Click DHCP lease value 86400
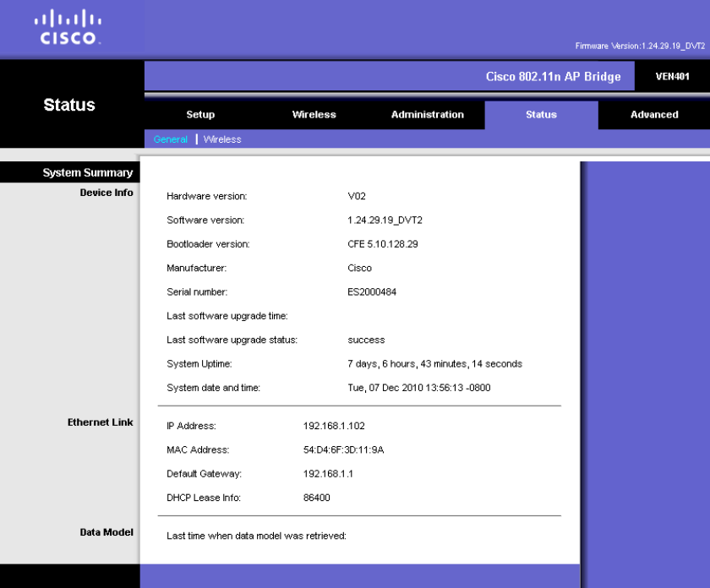This screenshot has width=710, height=588. (x=316, y=498)
